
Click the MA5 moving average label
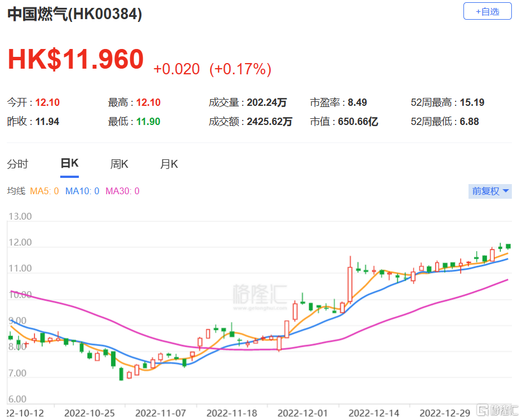pos(44,191)
